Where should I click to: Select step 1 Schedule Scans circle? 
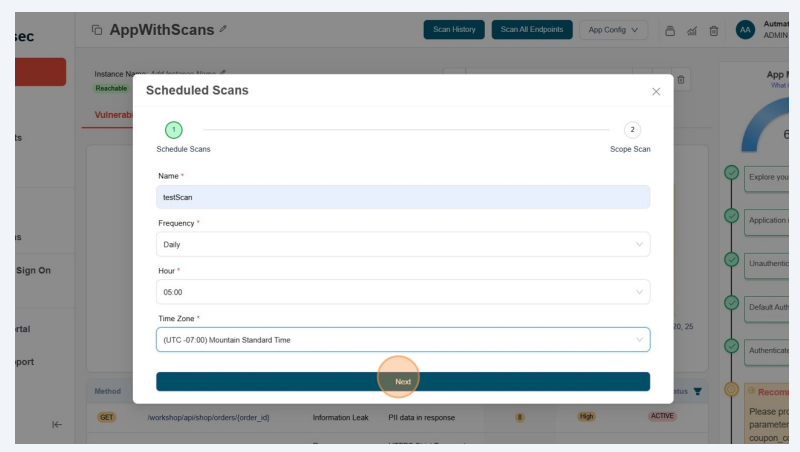pyautogui.click(x=173, y=129)
